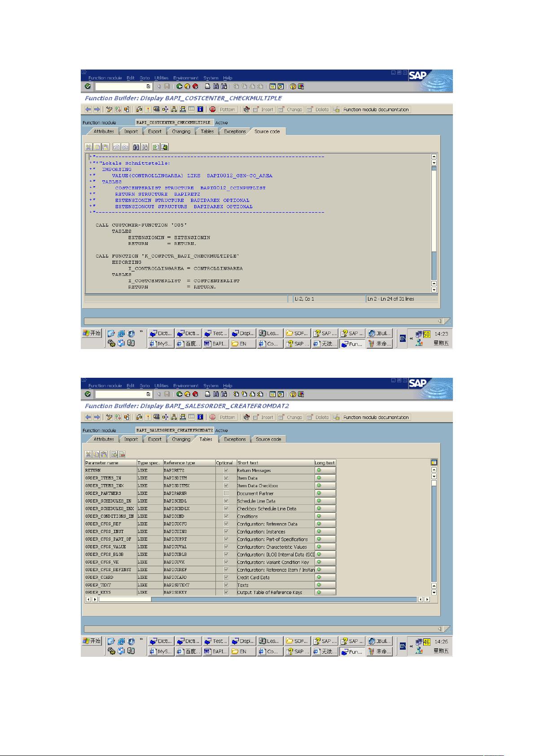
Task: Open Utilities menu in CHECKMULTIPLE window
Action: click(162, 78)
